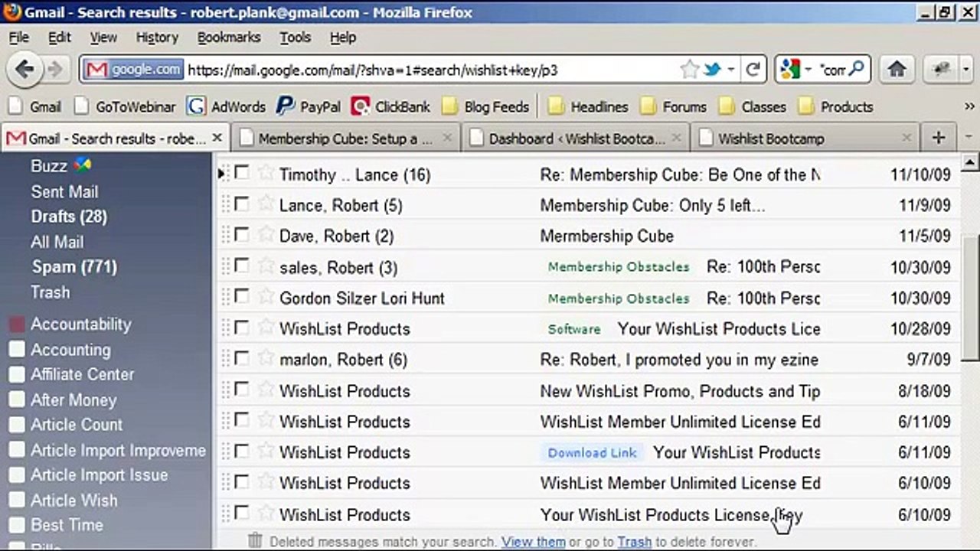This screenshot has height=551, width=980.
Task: Click the Accounting label color square
Action: pos(16,350)
